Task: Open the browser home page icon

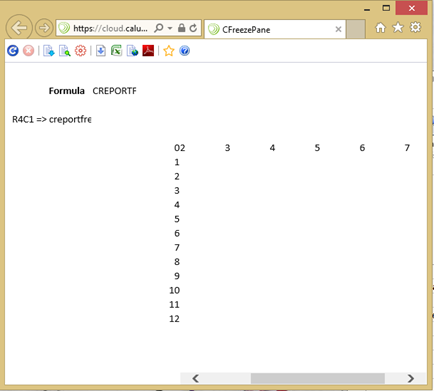Action: pos(380,28)
